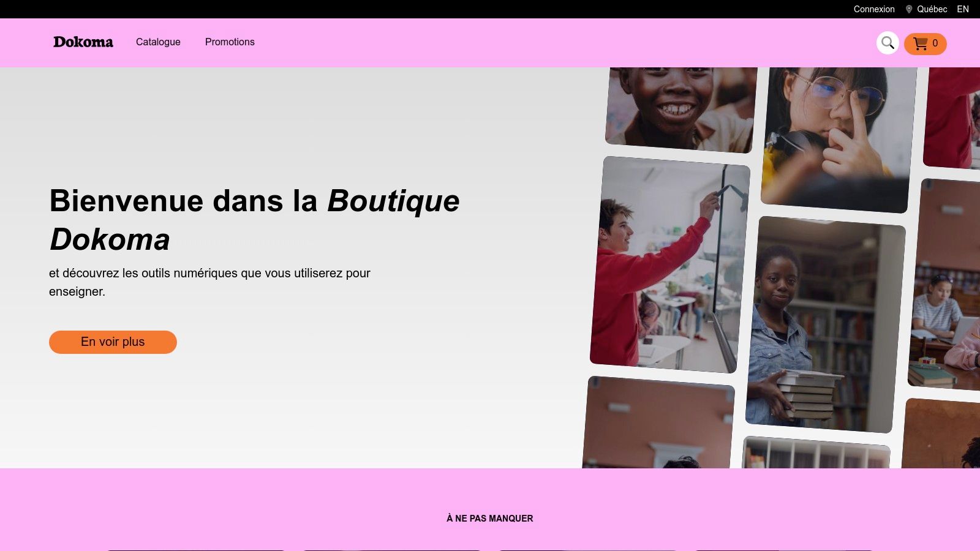Open the Promotions menu
Image resolution: width=980 pixels, height=551 pixels.
point(230,42)
